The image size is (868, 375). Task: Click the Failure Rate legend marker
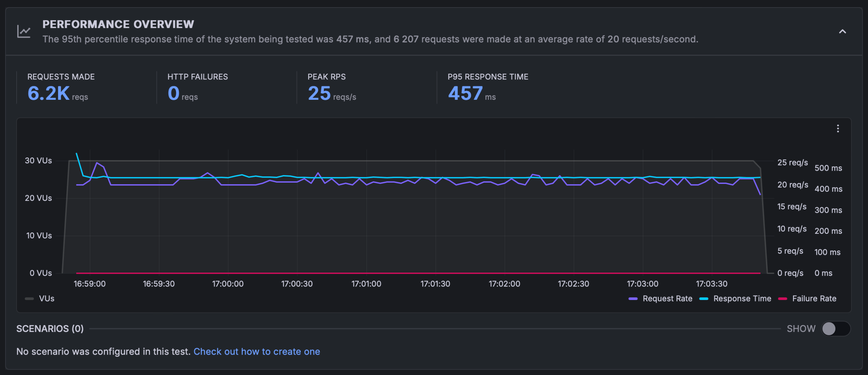783,299
